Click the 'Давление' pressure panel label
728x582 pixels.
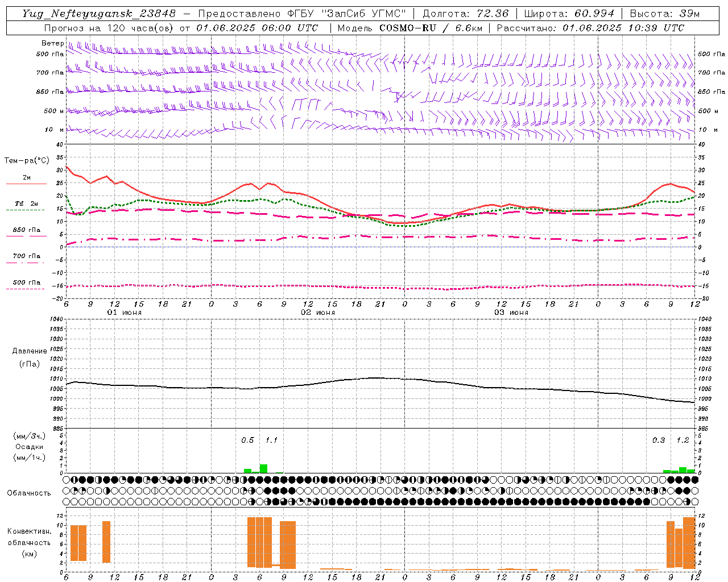click(30, 351)
